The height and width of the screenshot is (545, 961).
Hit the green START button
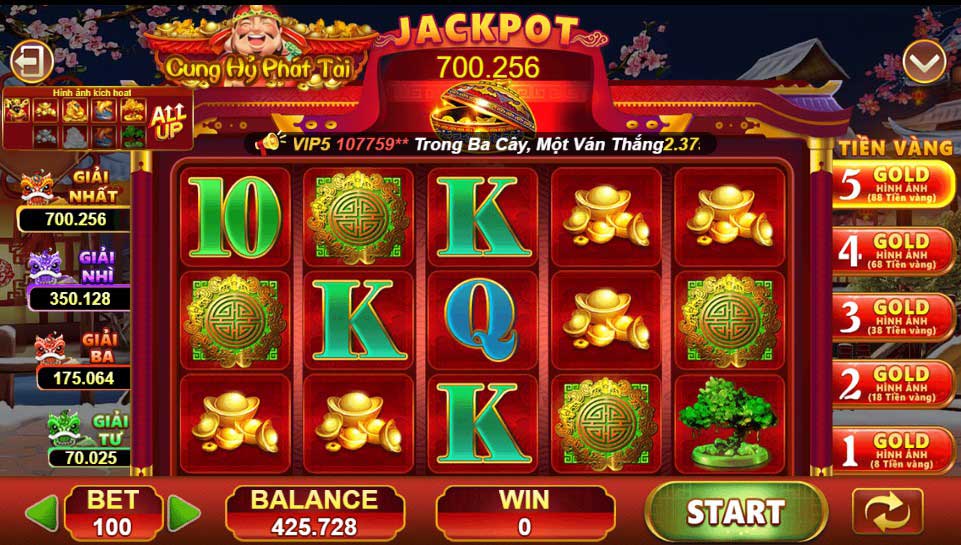click(736, 512)
